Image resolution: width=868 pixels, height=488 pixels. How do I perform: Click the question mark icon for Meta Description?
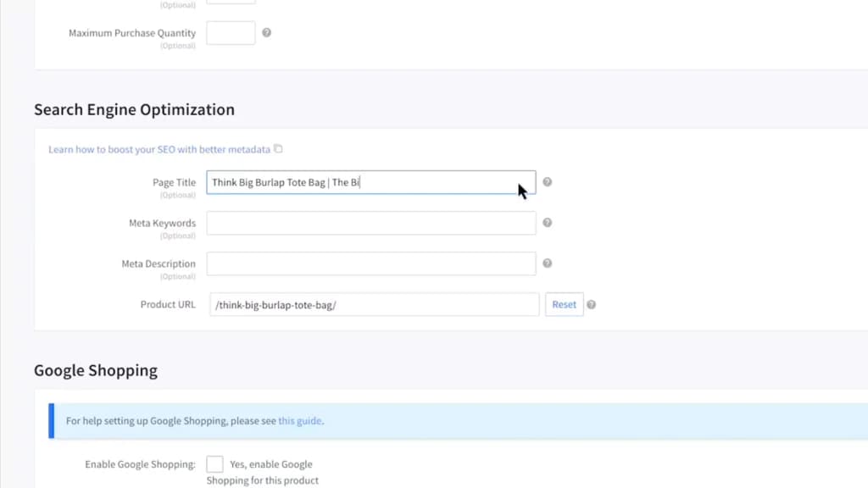(547, 263)
